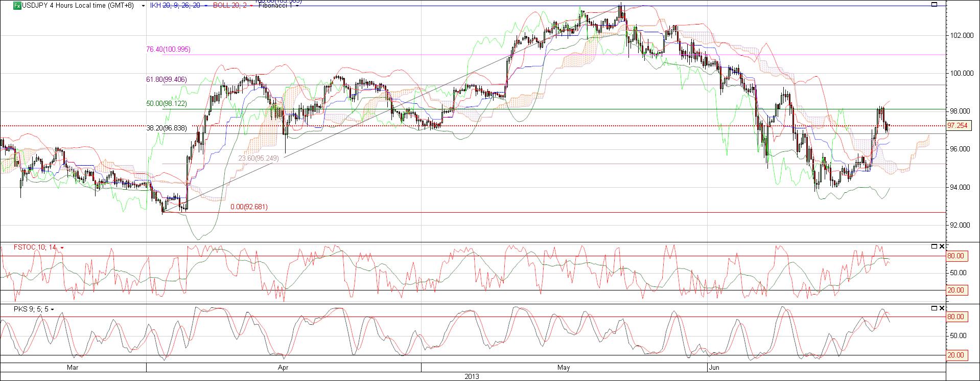Maximize the main price chart panel
Viewport: 980px width, 381px height.
tap(935, 5)
